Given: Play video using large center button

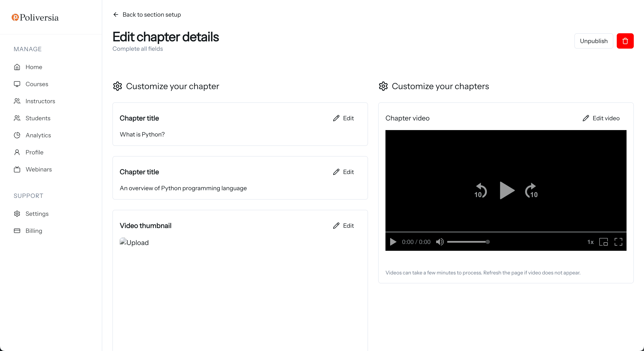Looking at the screenshot, I should click(507, 190).
